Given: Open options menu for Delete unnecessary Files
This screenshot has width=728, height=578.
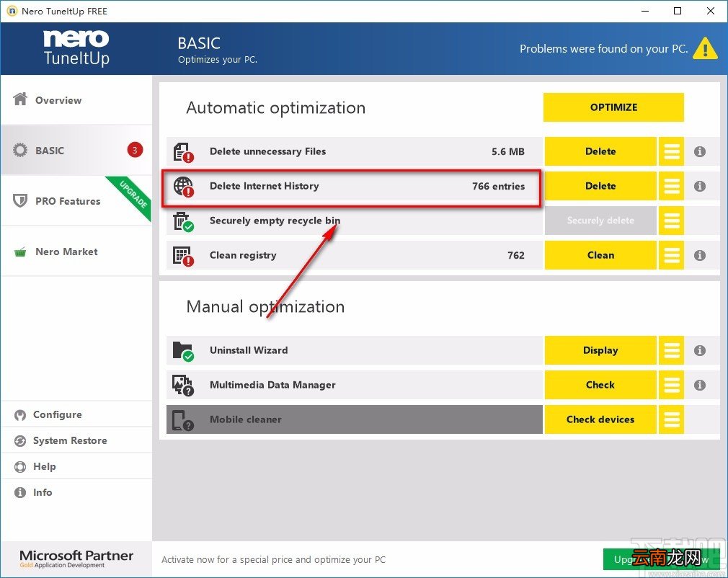Looking at the screenshot, I should (x=671, y=151).
